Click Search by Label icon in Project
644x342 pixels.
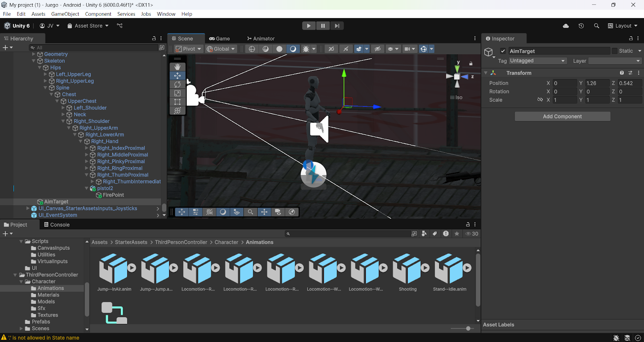click(435, 234)
